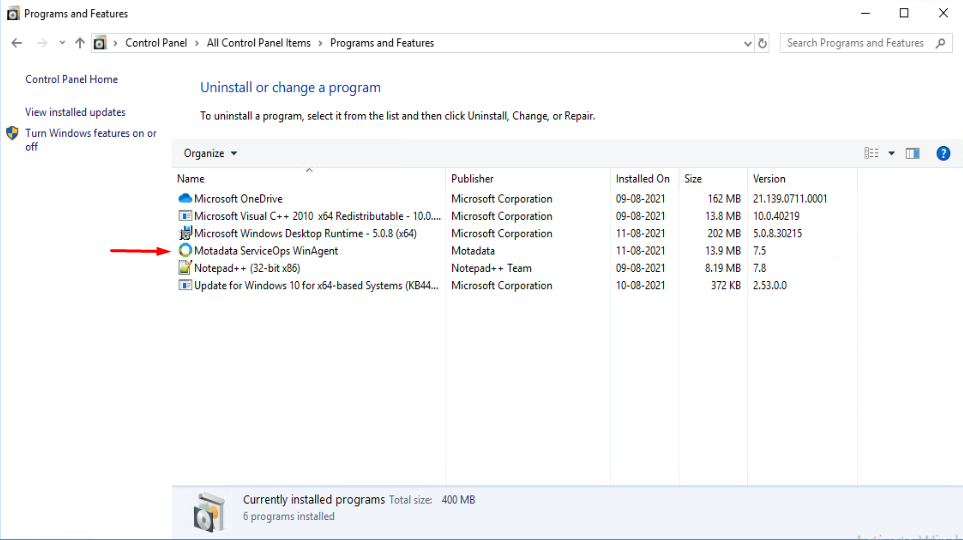This screenshot has height=540, width=963.
Task: Click the Forward navigation arrow
Action: tap(42, 43)
